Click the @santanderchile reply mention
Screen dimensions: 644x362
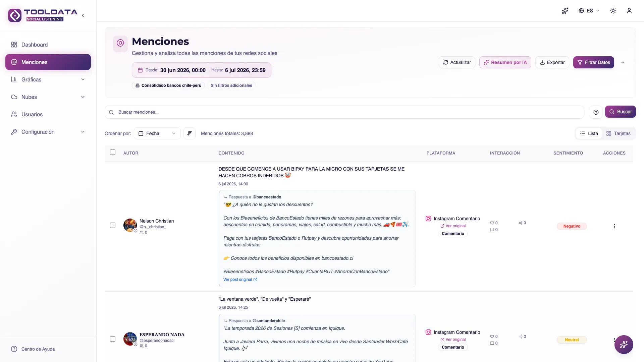[268, 321]
